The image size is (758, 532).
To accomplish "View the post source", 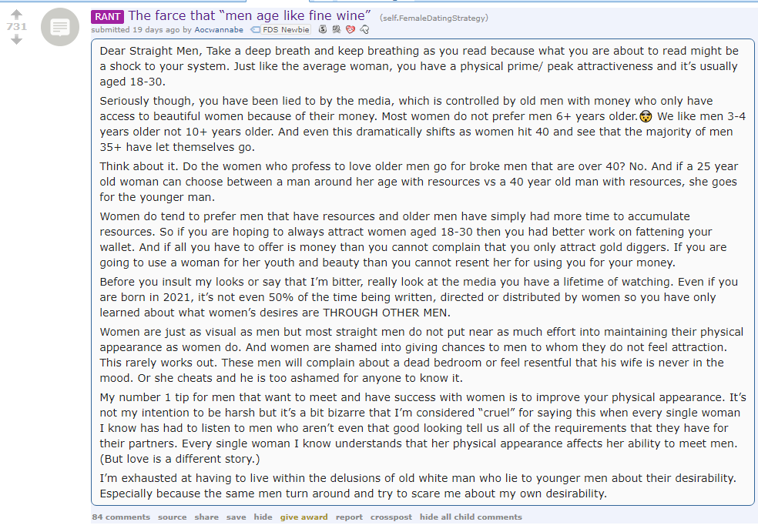I will 172,517.
